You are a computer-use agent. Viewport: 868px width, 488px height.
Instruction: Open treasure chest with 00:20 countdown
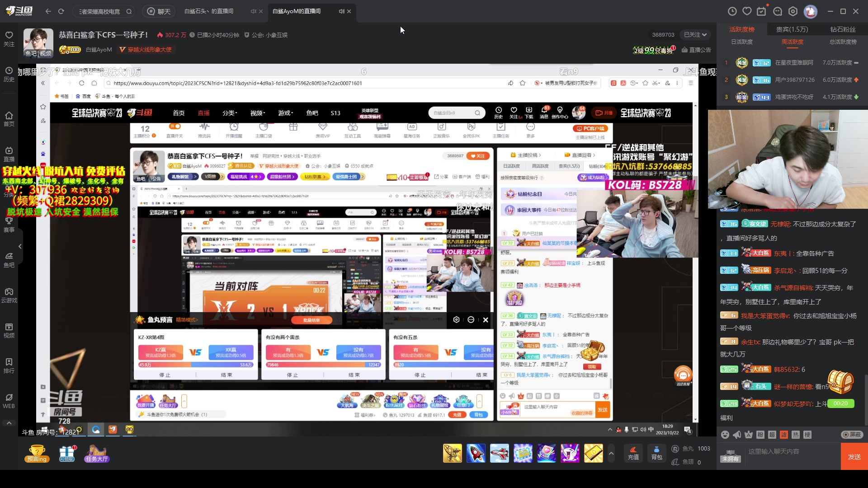841,388
